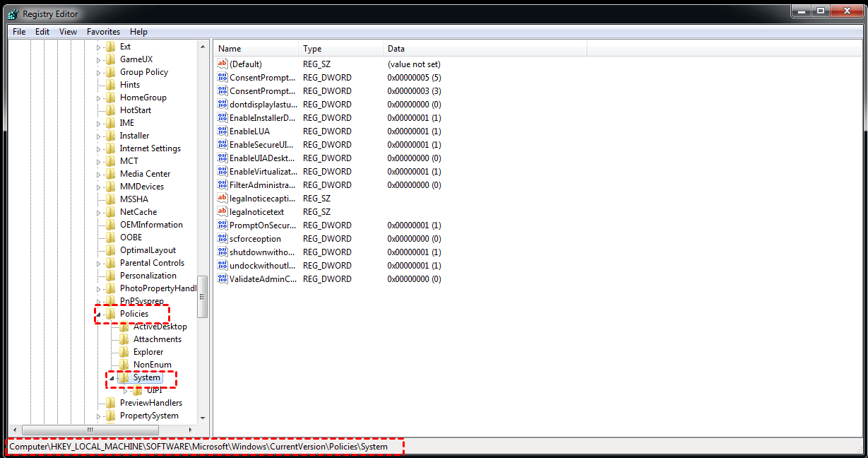Click the ValidateAdminC... DWORD icon
Screen dimensions: 868x458
click(222, 279)
